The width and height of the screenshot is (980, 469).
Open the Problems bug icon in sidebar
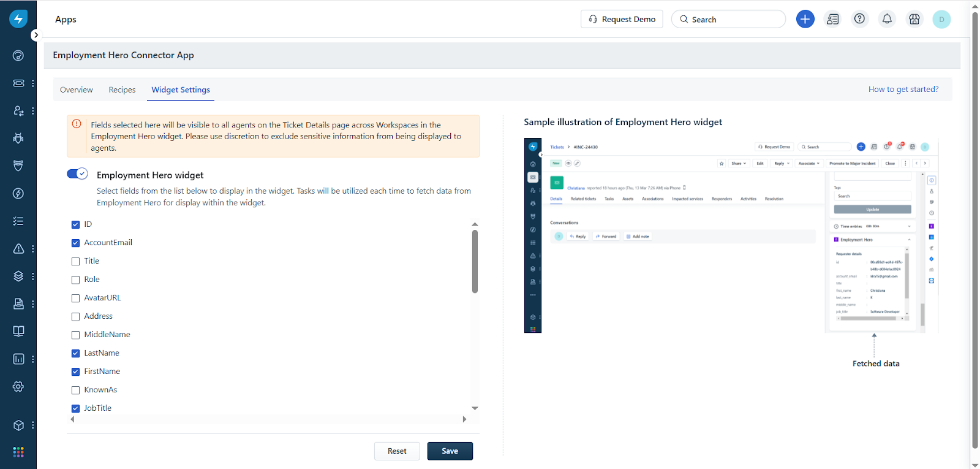click(x=18, y=139)
